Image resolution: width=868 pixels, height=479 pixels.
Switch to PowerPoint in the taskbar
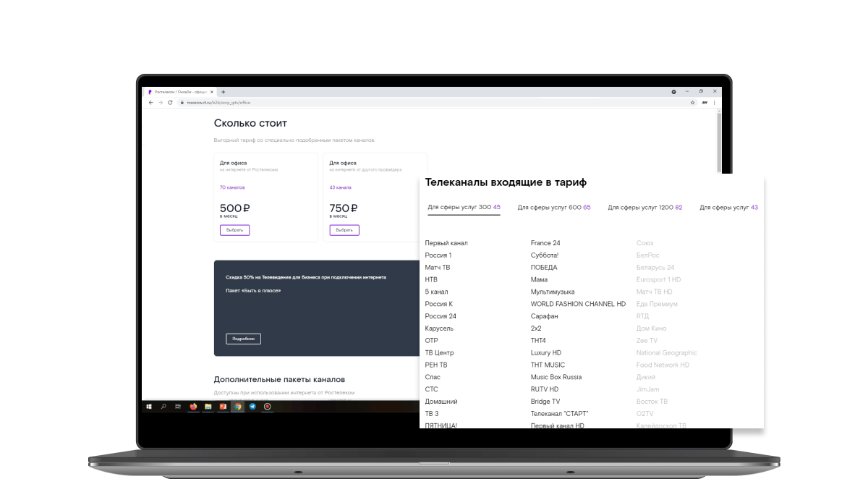(223, 407)
